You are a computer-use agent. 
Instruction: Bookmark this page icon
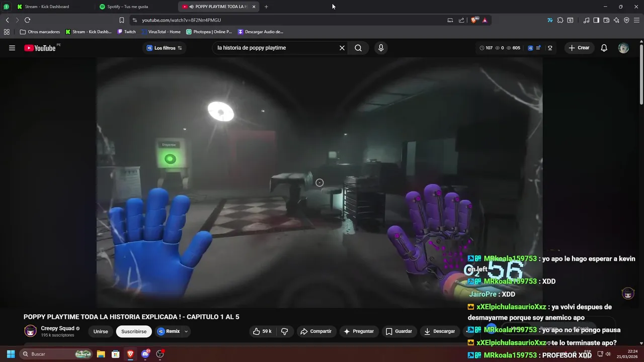pyautogui.click(x=121, y=20)
